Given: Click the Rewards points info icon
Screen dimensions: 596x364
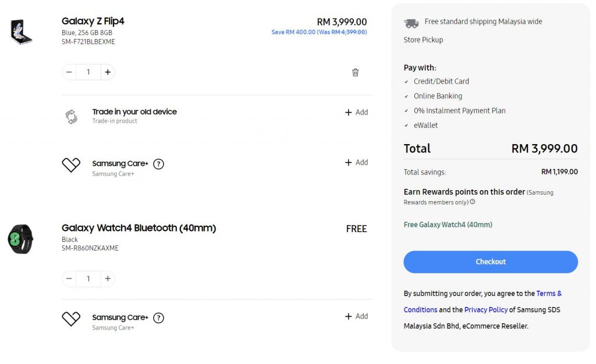Looking at the screenshot, I should pos(473,202).
